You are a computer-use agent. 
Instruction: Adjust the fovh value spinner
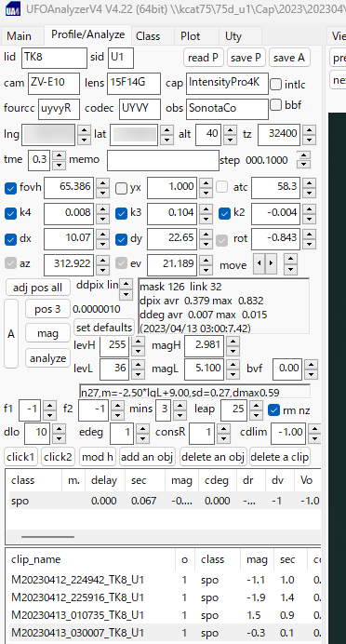pyautogui.click(x=103, y=188)
